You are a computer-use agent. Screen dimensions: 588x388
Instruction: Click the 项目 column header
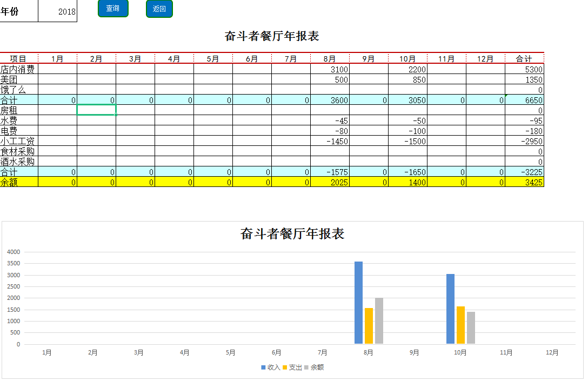(19, 58)
